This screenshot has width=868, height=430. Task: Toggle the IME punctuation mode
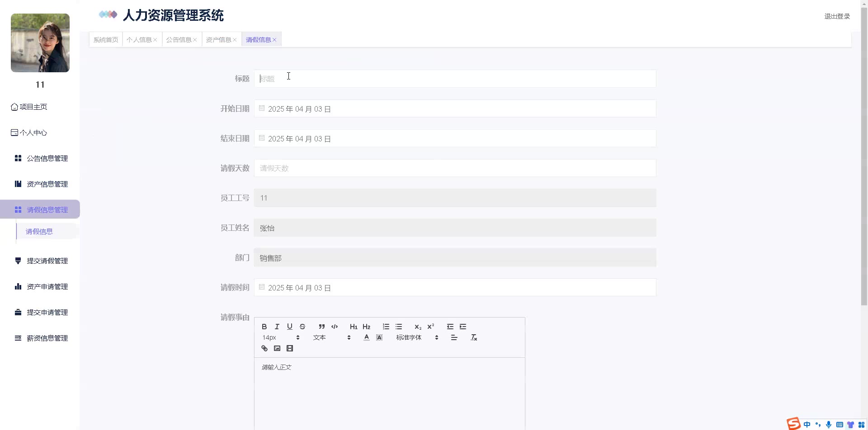[818, 425]
